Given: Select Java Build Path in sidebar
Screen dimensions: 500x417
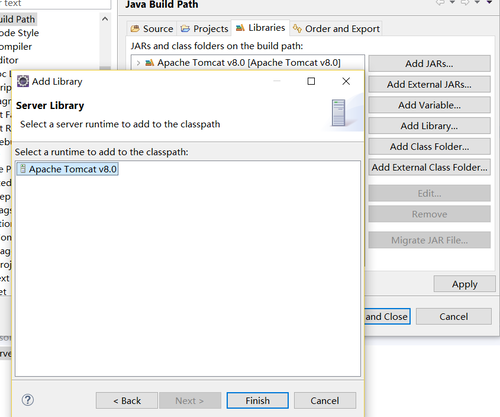Looking at the screenshot, I should pos(17,19).
